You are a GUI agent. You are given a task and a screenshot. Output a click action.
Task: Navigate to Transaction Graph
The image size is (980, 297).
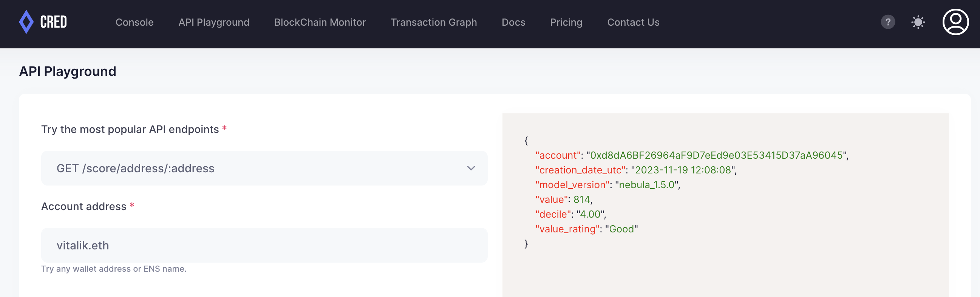tap(433, 22)
